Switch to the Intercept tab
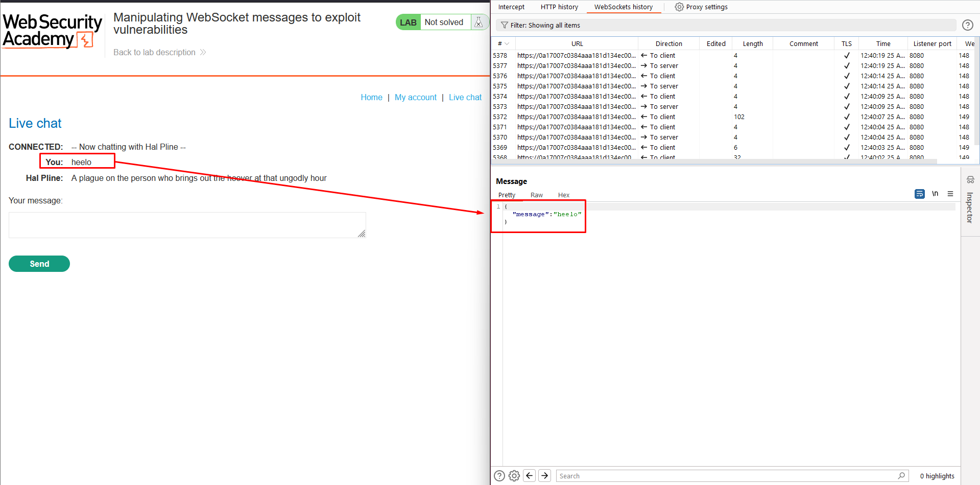 click(x=511, y=7)
